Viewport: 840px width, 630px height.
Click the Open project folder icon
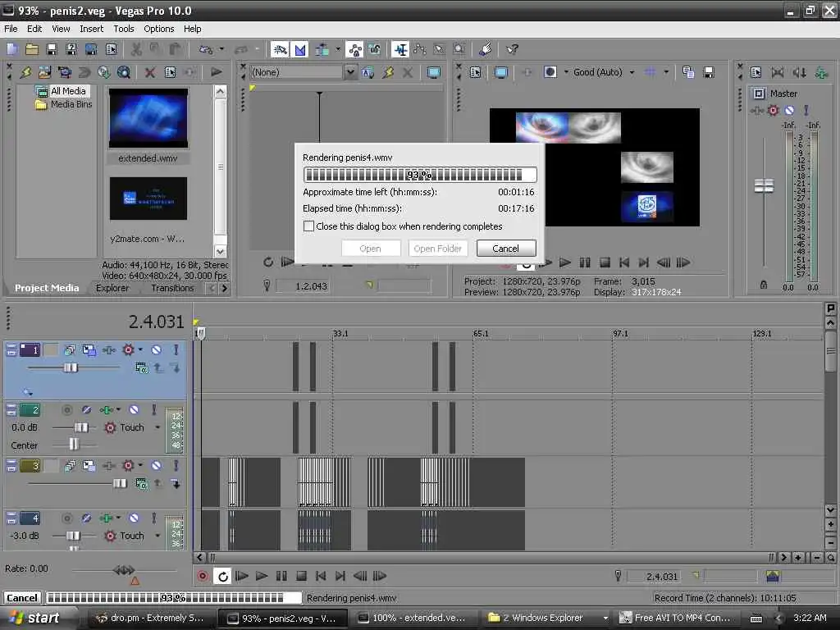(32, 50)
